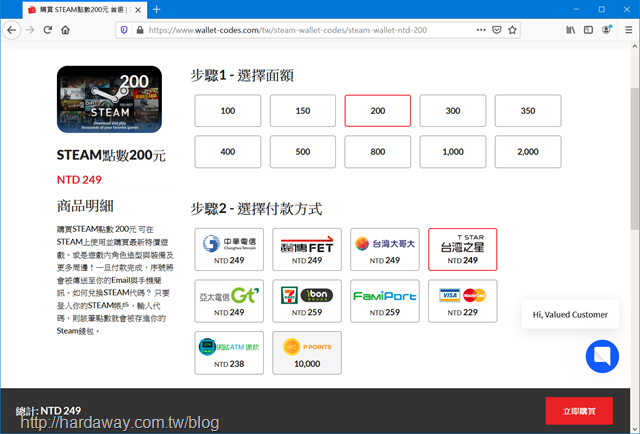Click the NTD 249 price text
Image resolution: width=640 pixels, height=434 pixels.
79,180
